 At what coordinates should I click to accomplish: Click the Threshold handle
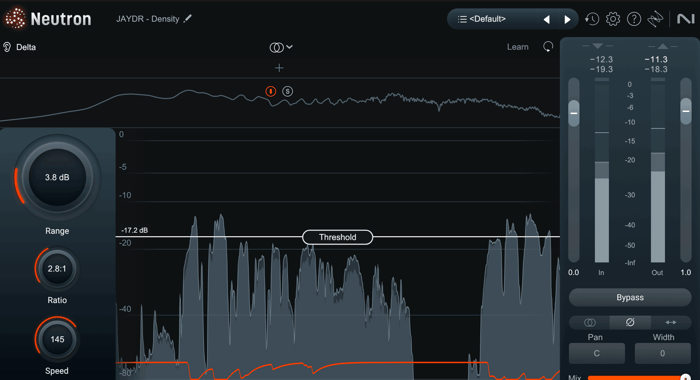338,237
